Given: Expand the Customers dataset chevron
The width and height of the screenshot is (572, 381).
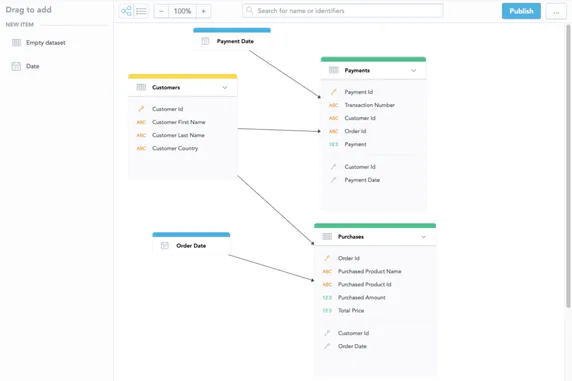Looking at the screenshot, I should pyautogui.click(x=225, y=88).
